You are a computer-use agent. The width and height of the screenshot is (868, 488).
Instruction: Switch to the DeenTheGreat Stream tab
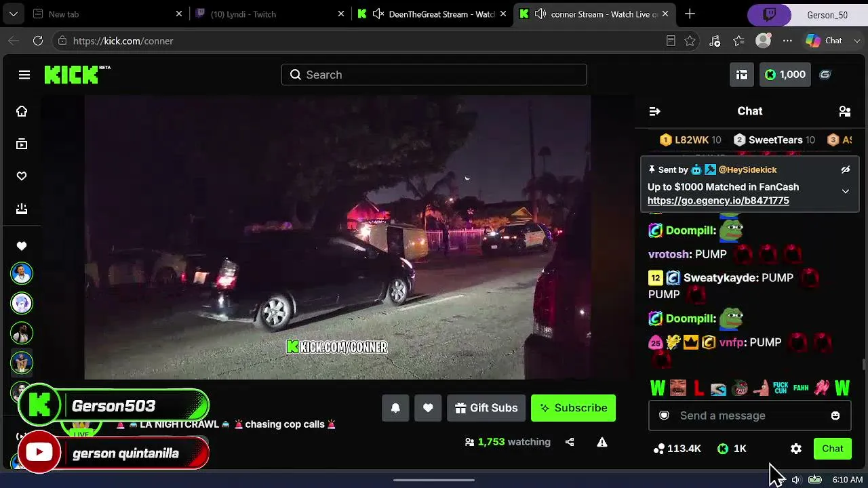[432, 14]
